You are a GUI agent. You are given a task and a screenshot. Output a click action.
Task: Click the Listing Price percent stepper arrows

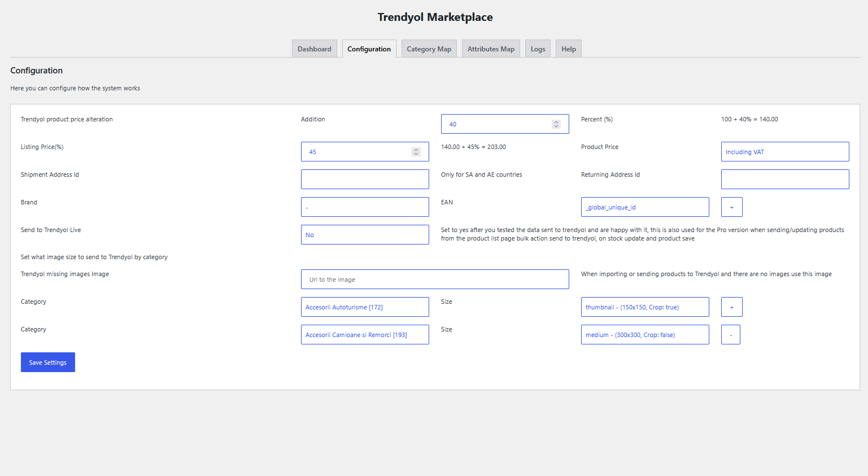tap(416, 152)
